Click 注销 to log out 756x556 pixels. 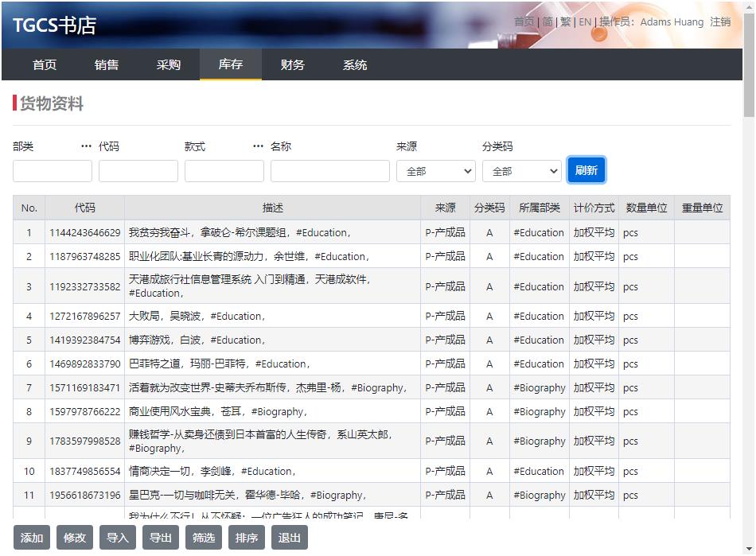(x=720, y=21)
